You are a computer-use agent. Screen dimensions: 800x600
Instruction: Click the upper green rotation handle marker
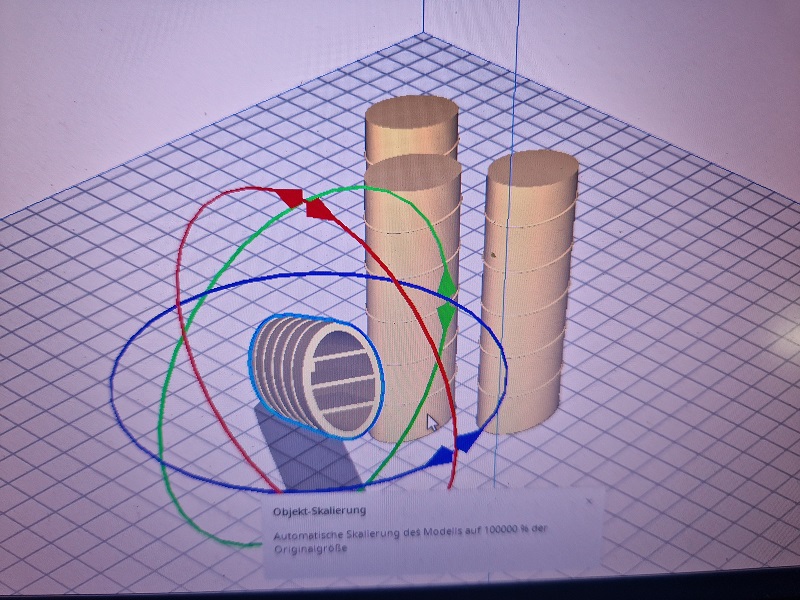coord(448,287)
